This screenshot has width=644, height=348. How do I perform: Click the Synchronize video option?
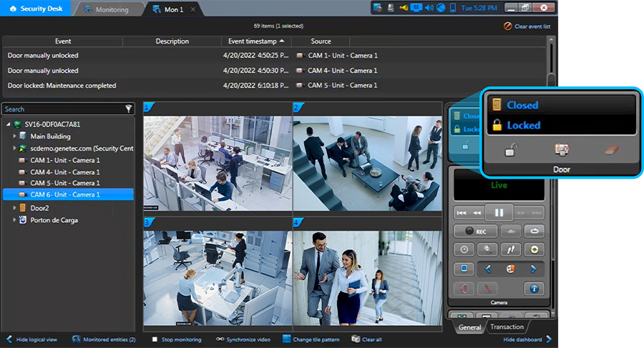click(243, 339)
